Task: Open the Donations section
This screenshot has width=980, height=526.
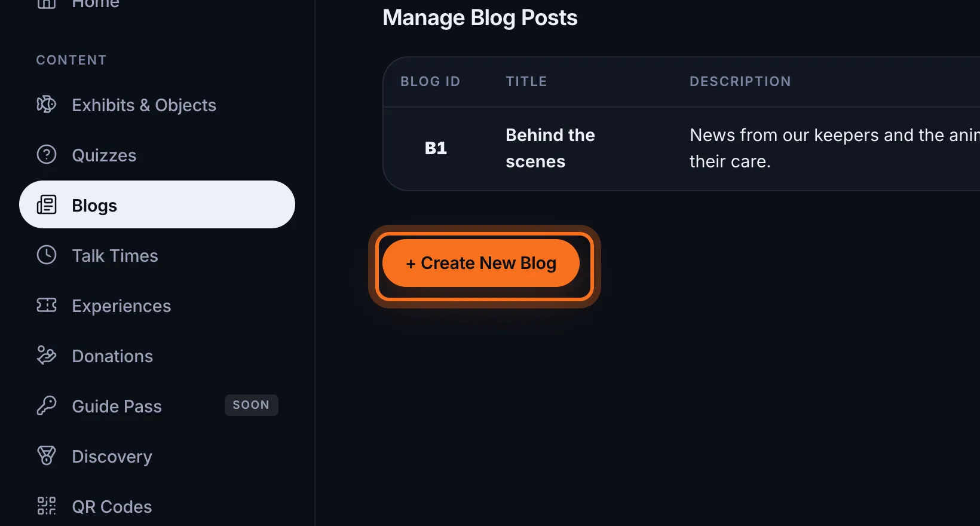Action: (157, 356)
